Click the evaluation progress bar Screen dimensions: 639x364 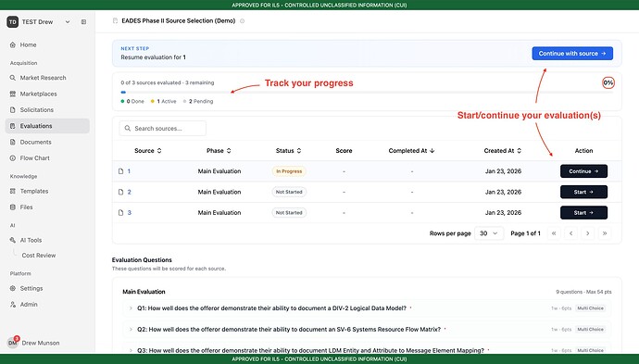coord(367,92)
